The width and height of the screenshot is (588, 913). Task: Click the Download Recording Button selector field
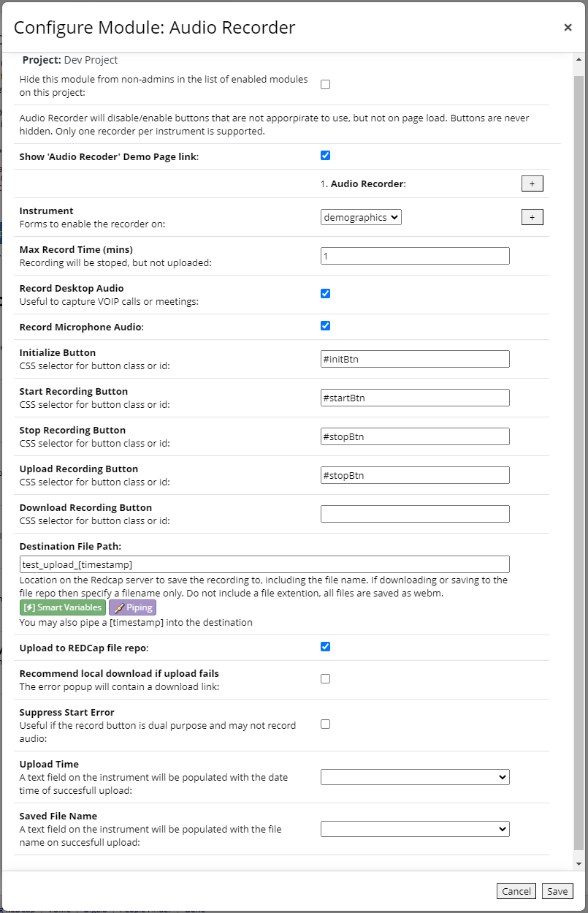[x=415, y=514]
